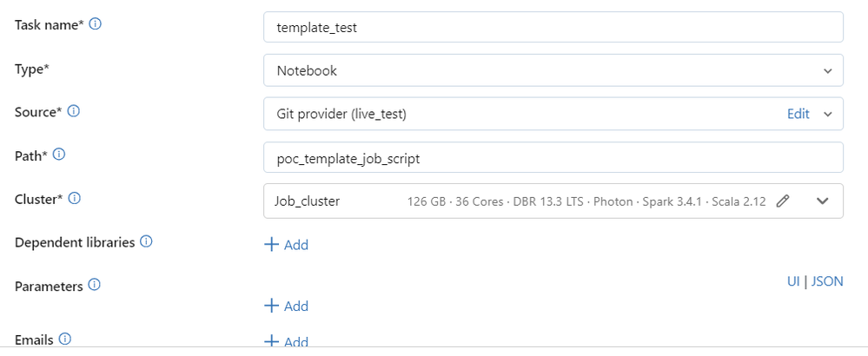Show the Parameters info tooltip
Viewport: 868px width, 356px height.
95,285
